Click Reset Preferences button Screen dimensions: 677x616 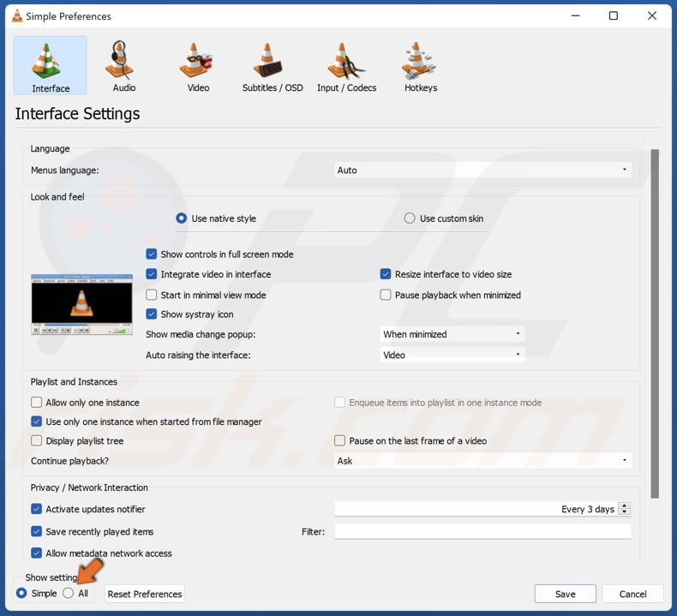[x=145, y=594]
